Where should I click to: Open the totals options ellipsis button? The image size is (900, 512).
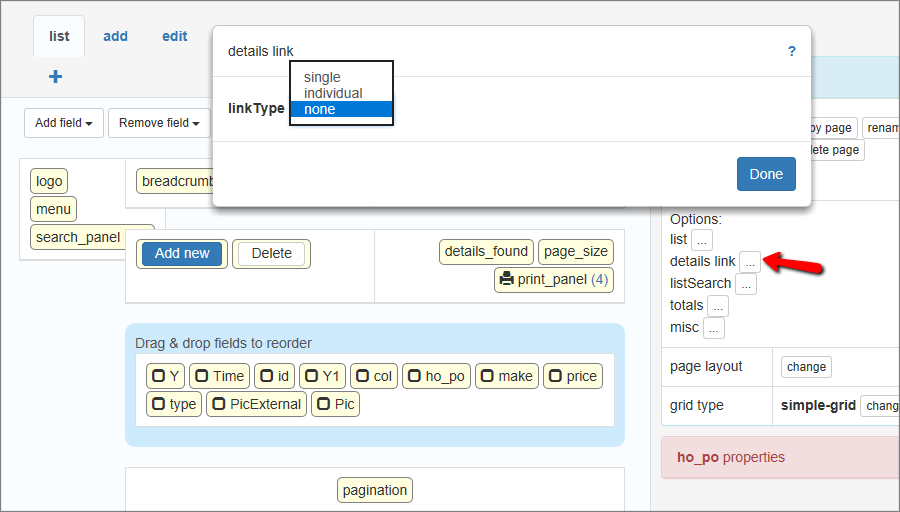click(x=717, y=306)
